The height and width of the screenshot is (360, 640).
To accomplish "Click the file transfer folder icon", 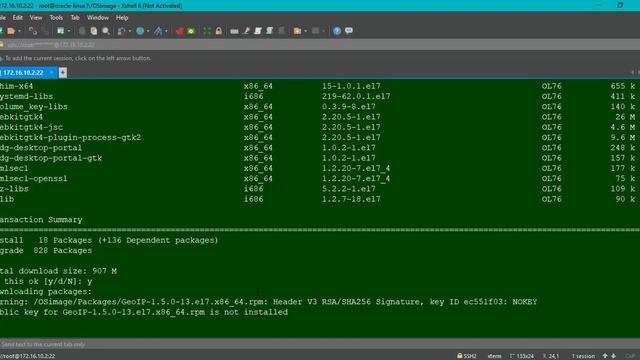I will click(x=298, y=31).
